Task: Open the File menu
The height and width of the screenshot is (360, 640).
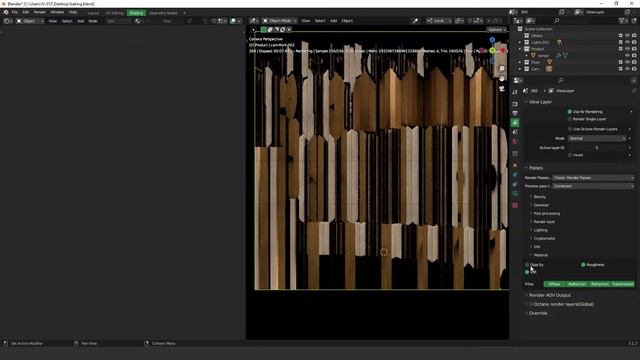Action: click(x=15, y=12)
